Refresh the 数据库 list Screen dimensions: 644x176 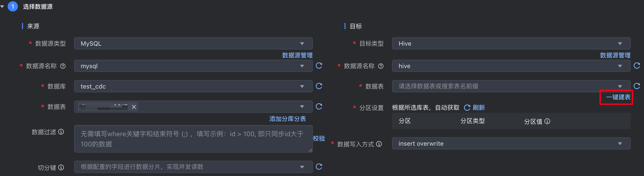point(319,86)
